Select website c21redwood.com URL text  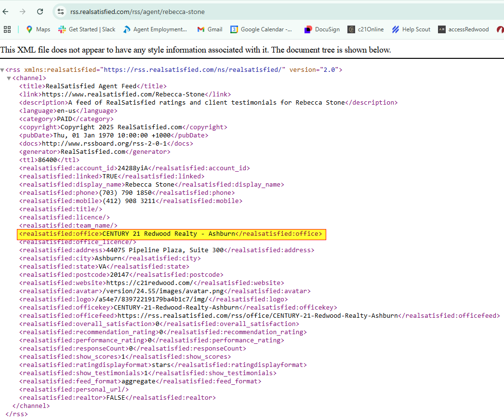click(x=150, y=283)
